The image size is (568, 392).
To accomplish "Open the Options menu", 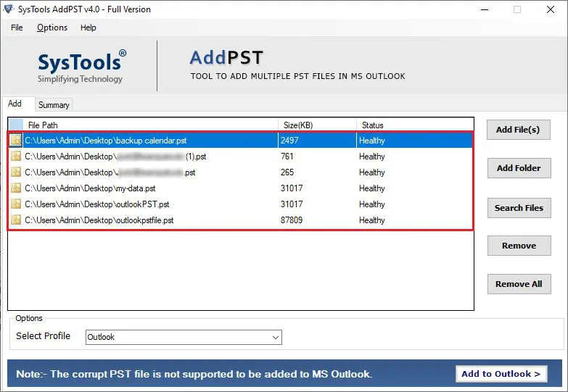I will pyautogui.click(x=52, y=28).
